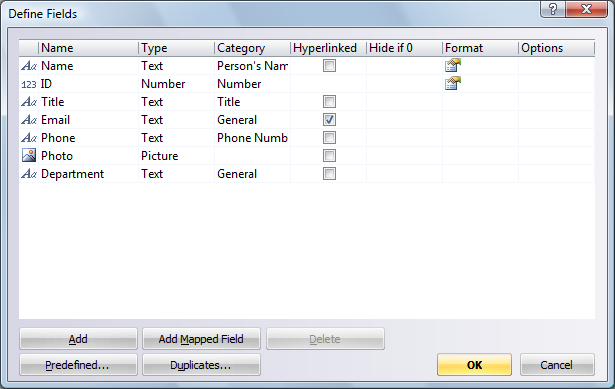Enable Hyperlinked checkbox for Phone field
Screen dimensions: 615x389
(x=329, y=138)
